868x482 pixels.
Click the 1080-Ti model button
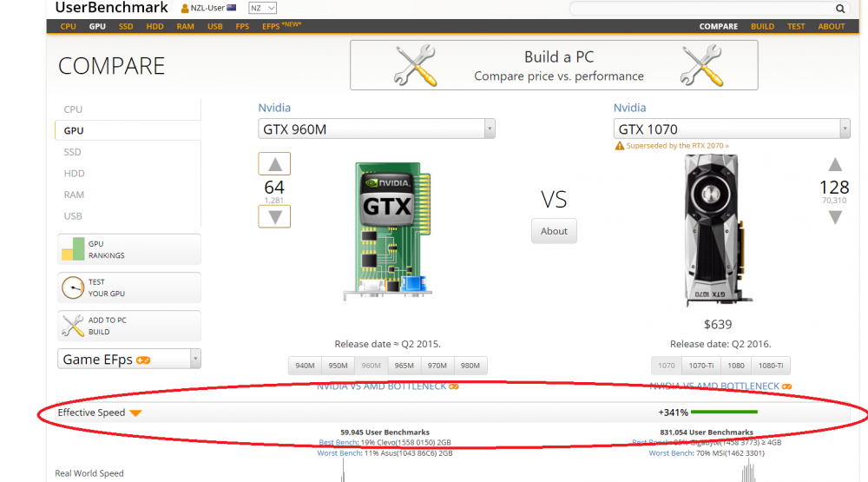tap(771, 366)
